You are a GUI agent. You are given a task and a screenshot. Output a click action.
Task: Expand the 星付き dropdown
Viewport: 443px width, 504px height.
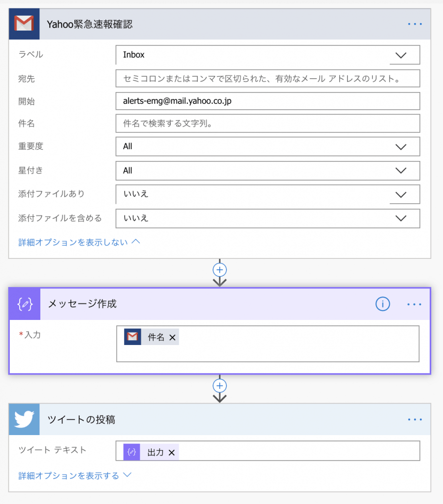coord(401,171)
